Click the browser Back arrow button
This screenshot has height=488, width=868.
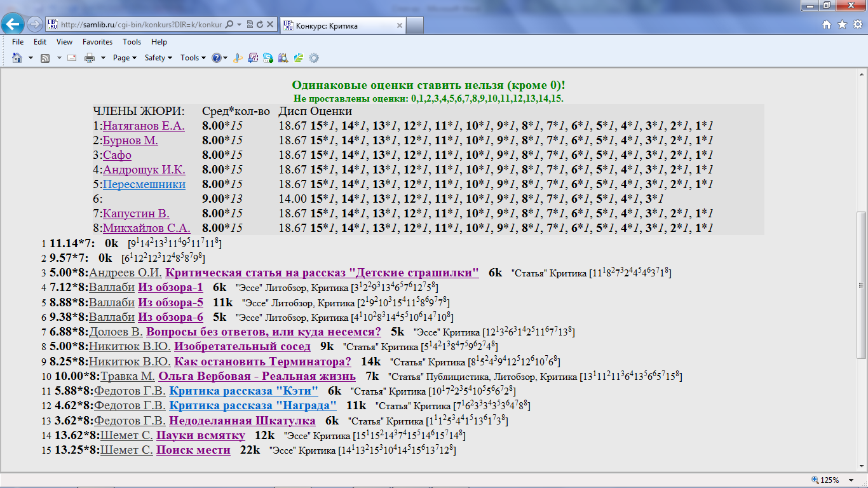(14, 25)
